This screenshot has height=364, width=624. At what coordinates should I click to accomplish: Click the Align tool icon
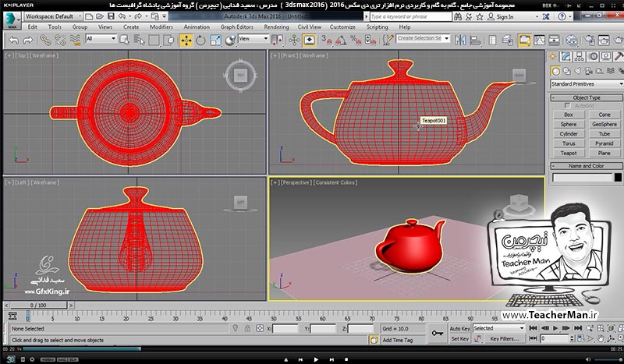475,41
